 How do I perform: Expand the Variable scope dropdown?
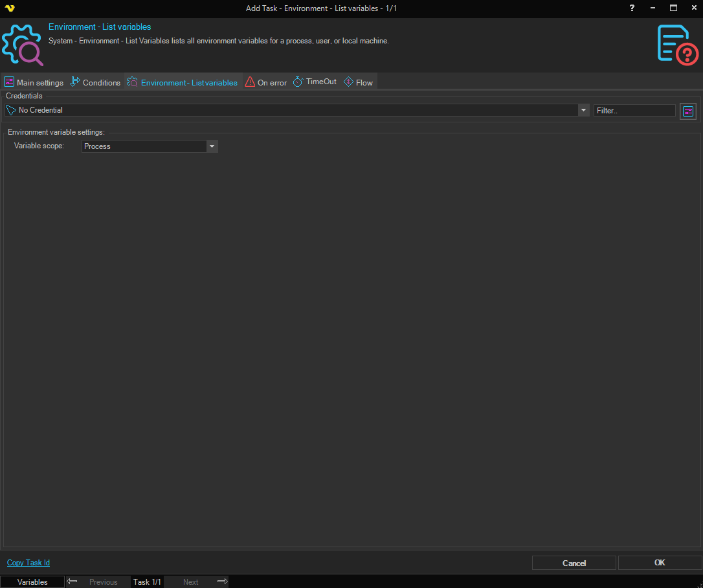pyautogui.click(x=211, y=146)
